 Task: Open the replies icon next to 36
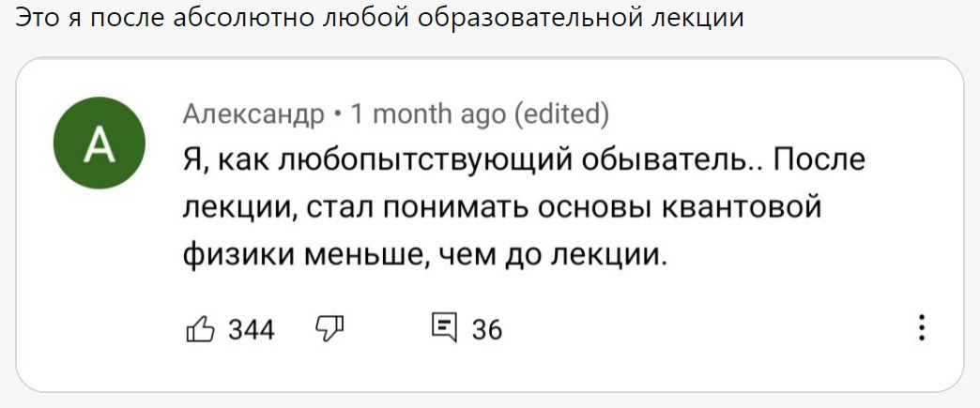click(441, 327)
